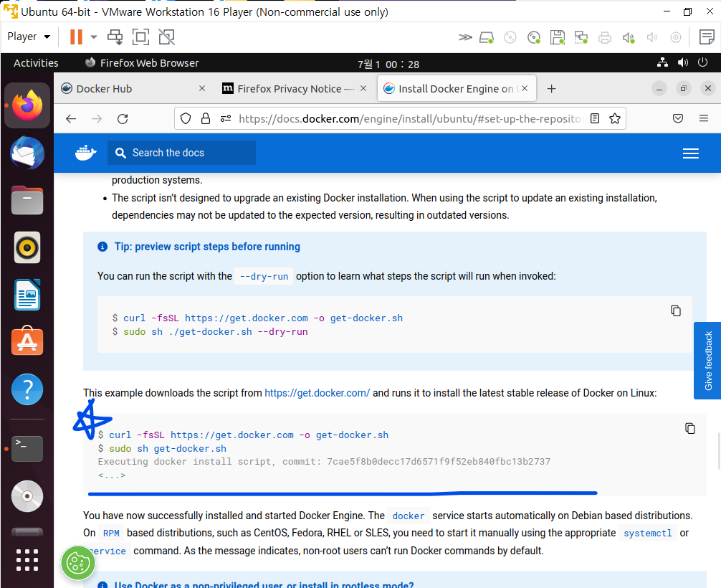721x588 pixels.
Task: Click the connected CD/DVD device icon
Action: [x=534, y=37]
